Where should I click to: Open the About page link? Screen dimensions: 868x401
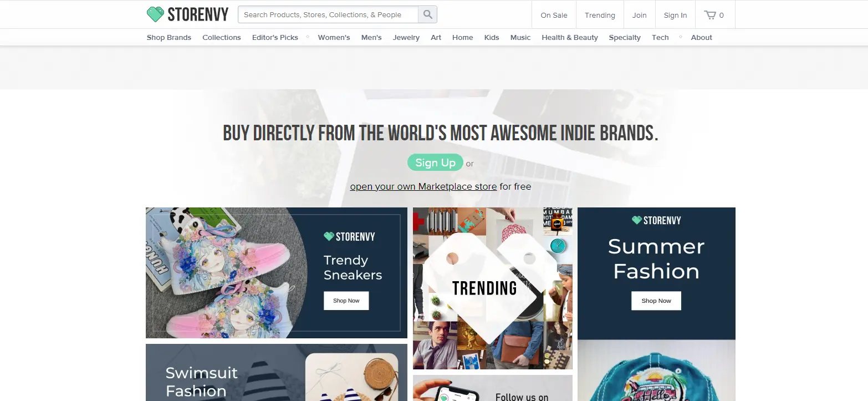pyautogui.click(x=702, y=37)
